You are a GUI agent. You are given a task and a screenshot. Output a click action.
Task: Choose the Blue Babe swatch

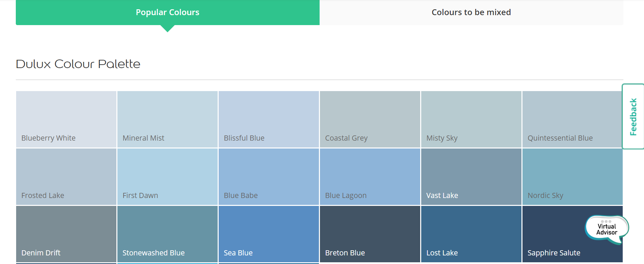(269, 177)
